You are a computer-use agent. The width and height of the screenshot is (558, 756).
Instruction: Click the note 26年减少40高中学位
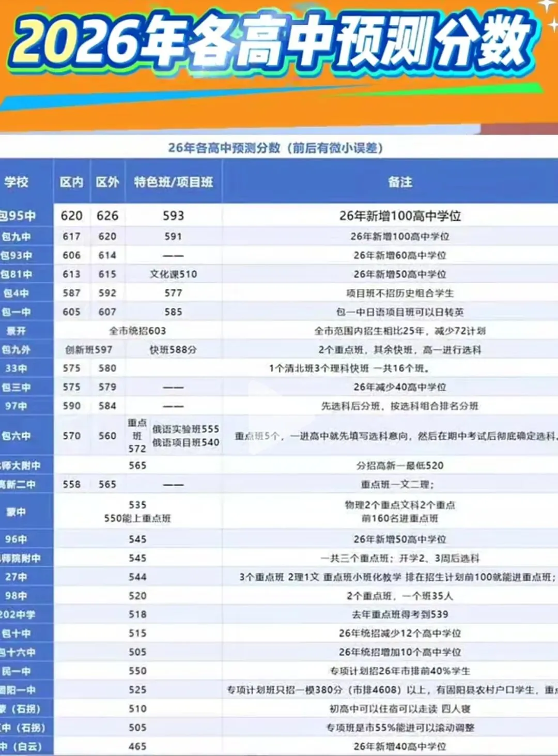(x=400, y=387)
